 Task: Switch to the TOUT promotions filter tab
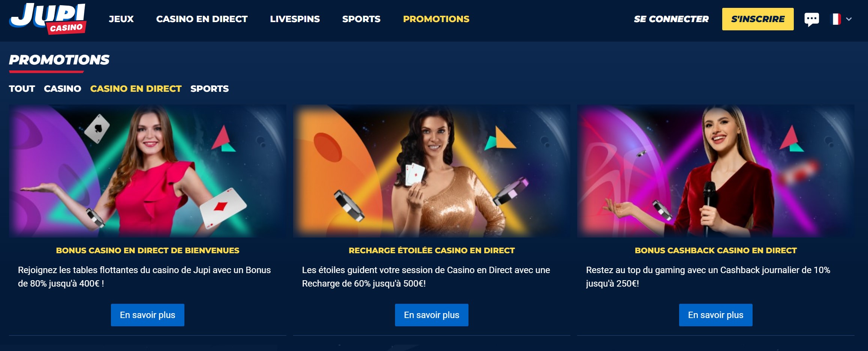22,89
